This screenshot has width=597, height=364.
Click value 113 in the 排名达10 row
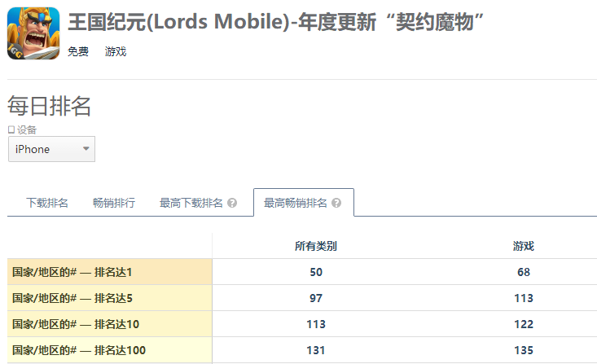[x=316, y=324]
